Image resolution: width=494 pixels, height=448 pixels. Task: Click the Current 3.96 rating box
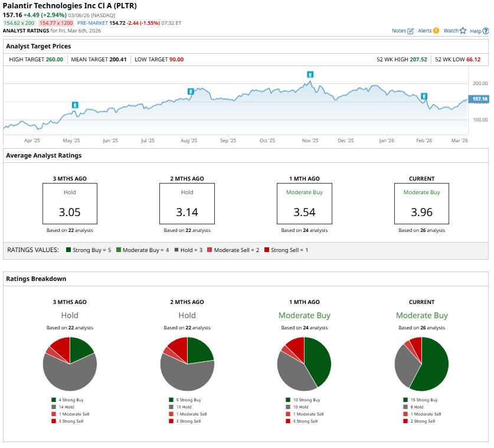[421, 203]
